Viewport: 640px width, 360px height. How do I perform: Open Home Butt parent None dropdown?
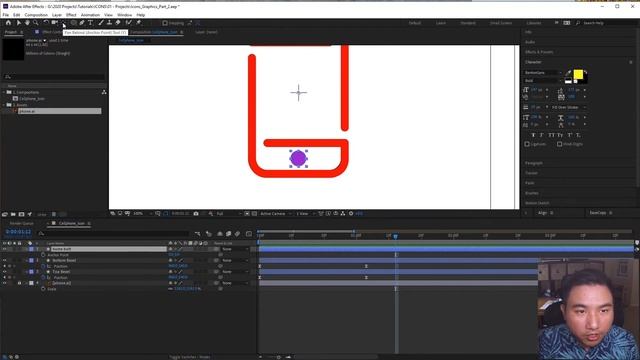click(234, 249)
